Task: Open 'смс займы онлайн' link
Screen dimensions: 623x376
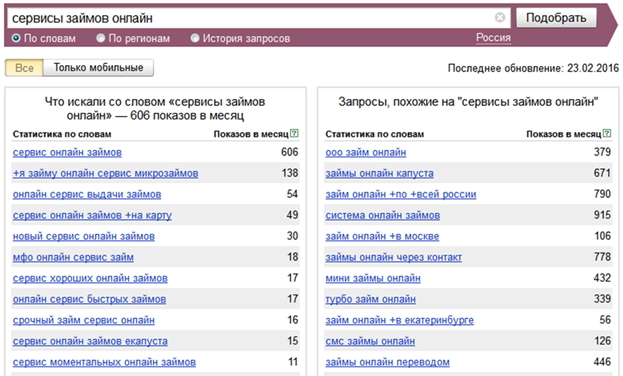Action: pyautogui.click(x=370, y=341)
